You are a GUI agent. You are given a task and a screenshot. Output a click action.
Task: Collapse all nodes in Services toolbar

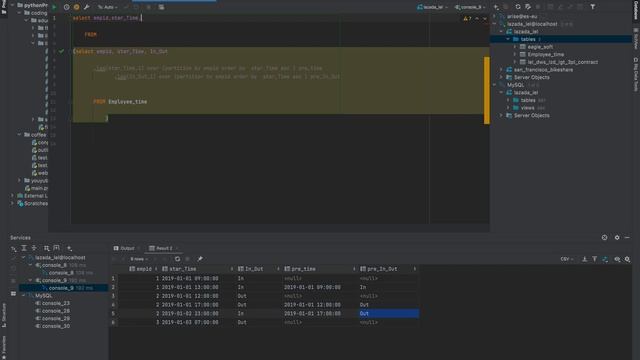pos(34,248)
